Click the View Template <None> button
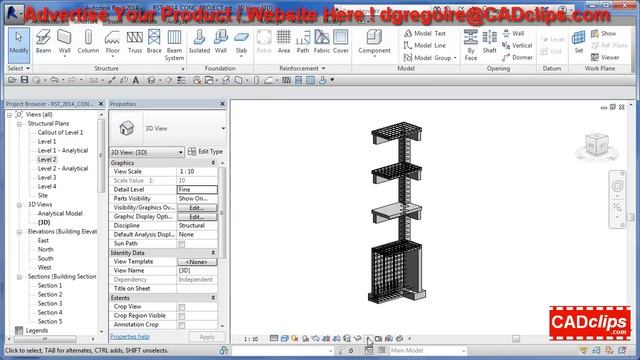The image size is (640, 360). coord(197,262)
